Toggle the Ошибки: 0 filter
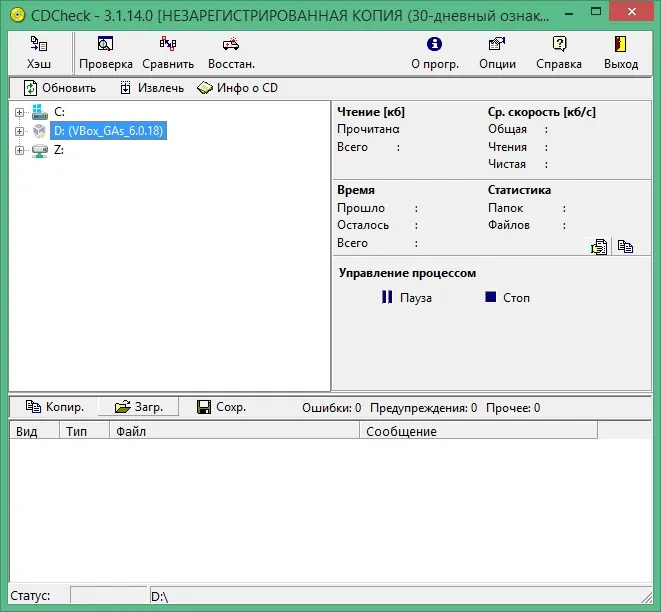 coord(331,408)
